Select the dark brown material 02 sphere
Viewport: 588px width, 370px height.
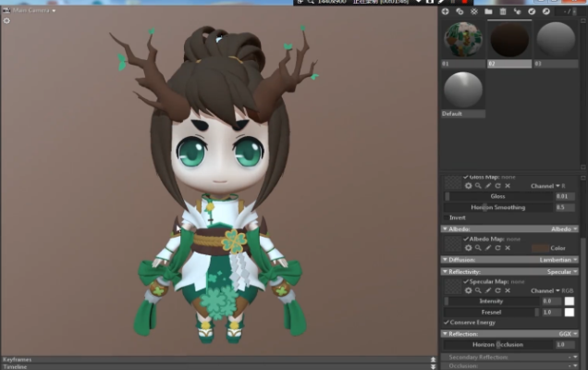509,40
